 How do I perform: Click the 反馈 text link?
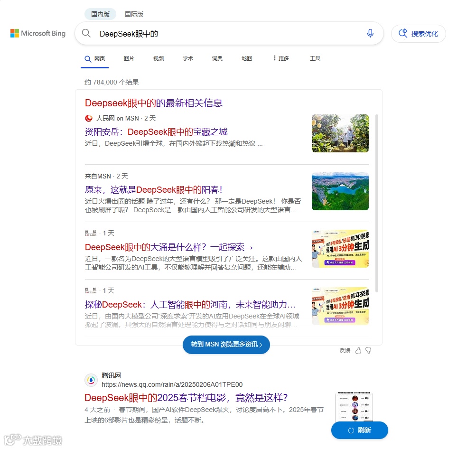point(345,350)
